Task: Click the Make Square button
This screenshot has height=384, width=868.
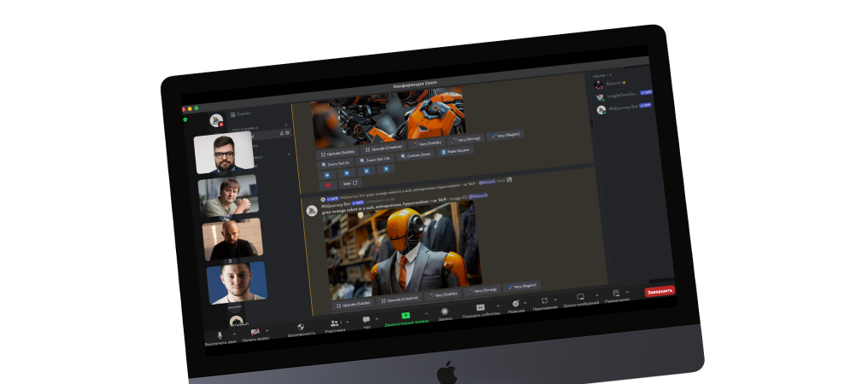Action: tap(455, 151)
